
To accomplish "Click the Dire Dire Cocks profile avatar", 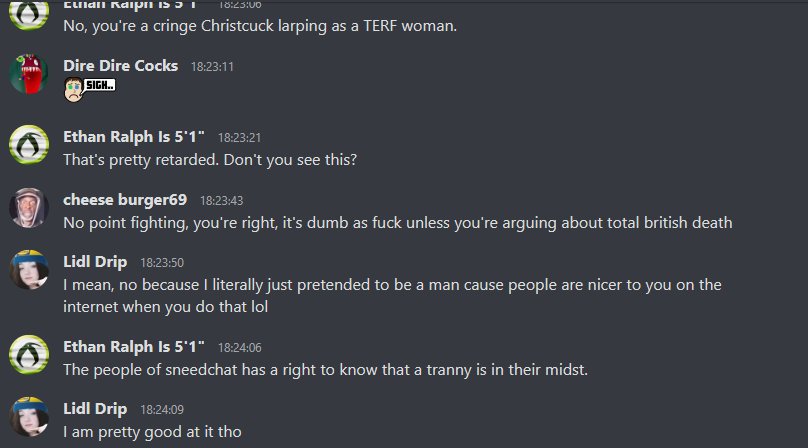I will (29, 75).
